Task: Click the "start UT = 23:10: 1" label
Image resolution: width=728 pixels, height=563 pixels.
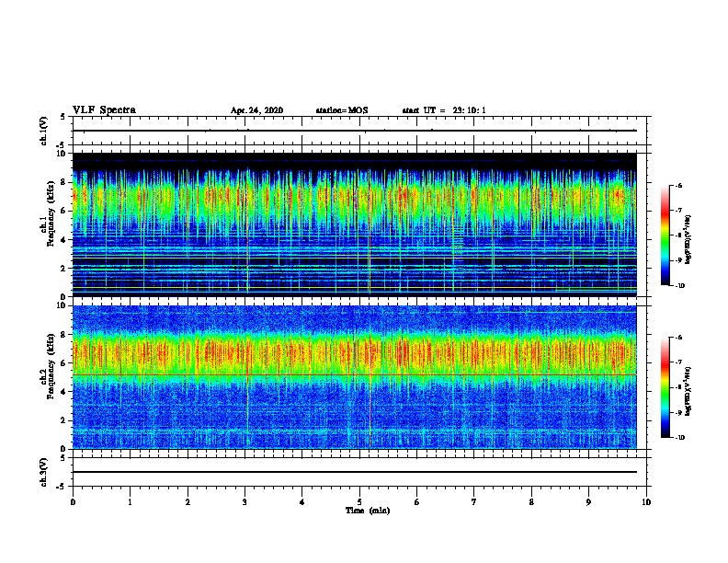Action: click(x=444, y=110)
